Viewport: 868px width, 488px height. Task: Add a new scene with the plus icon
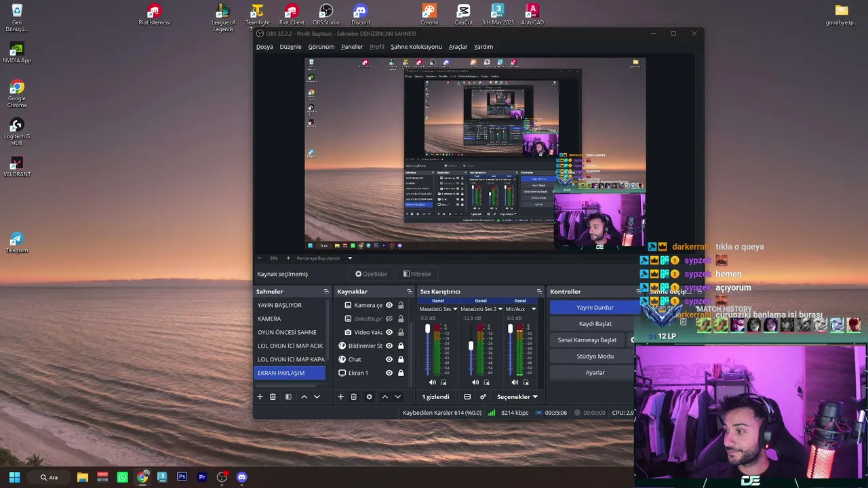pyautogui.click(x=260, y=396)
